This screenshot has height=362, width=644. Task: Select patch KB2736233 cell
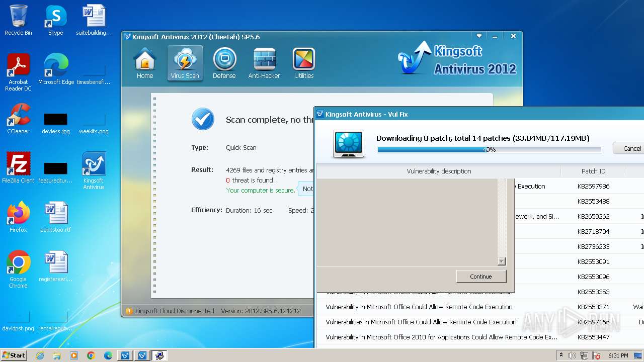(594, 246)
